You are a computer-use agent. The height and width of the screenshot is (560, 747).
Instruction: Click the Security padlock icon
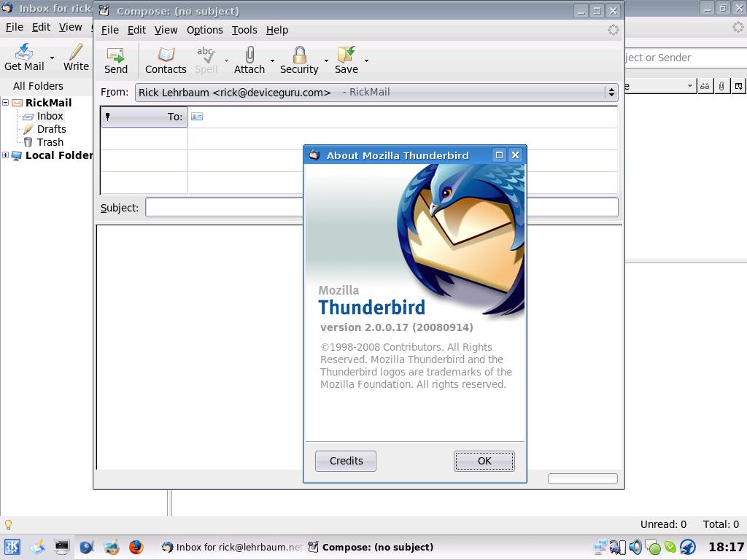(299, 55)
